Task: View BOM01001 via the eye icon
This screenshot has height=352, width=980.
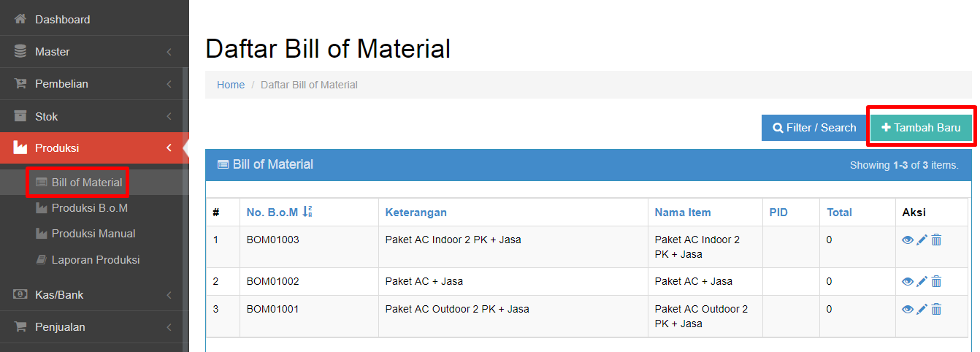Action: 908,309
